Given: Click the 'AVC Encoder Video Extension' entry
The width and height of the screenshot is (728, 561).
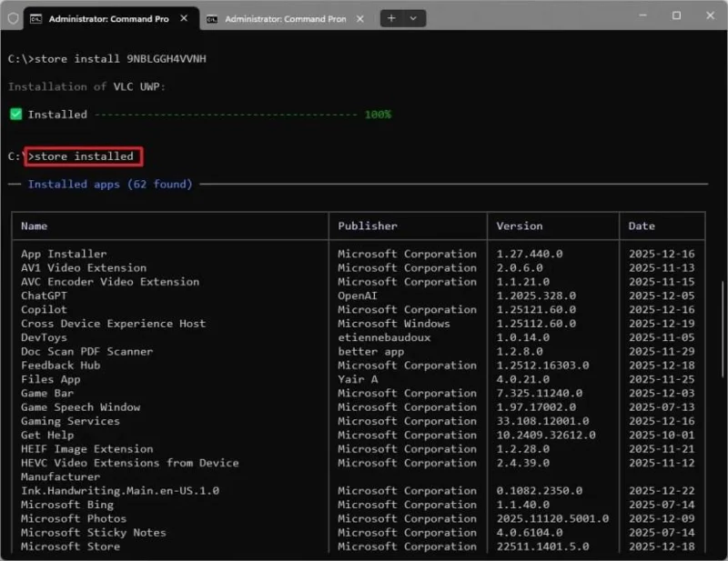Looking at the screenshot, I should click(110, 282).
